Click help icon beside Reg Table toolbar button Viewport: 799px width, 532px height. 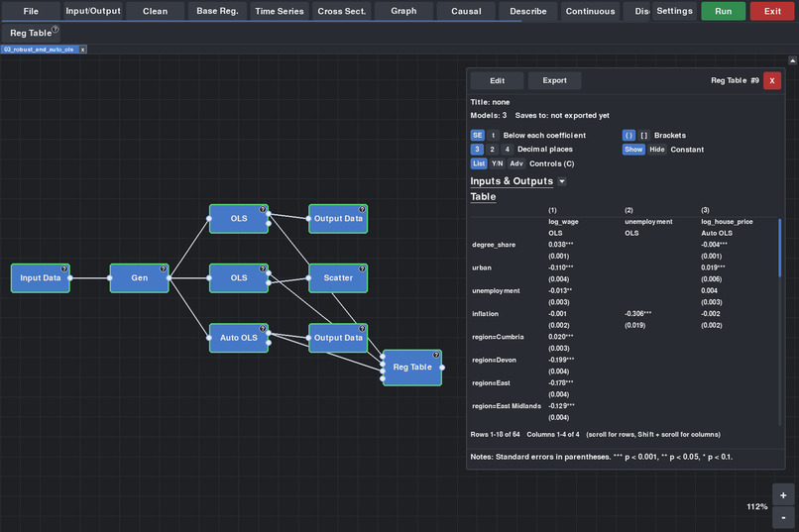(56, 29)
